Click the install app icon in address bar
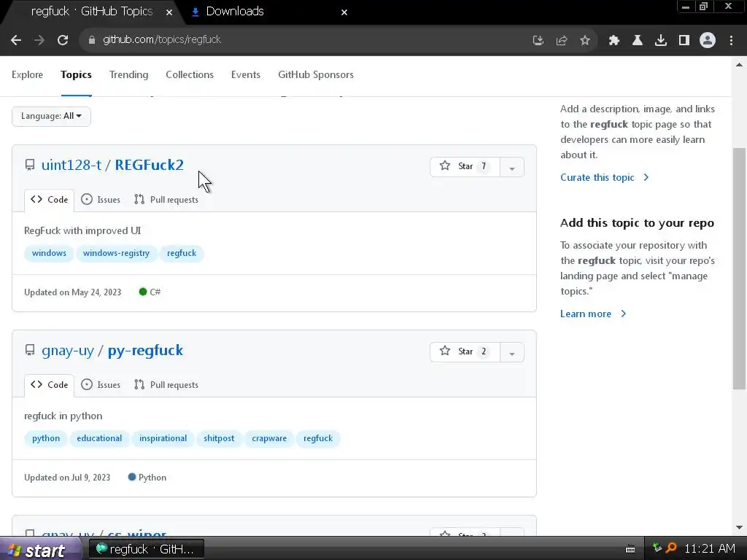 (538, 41)
